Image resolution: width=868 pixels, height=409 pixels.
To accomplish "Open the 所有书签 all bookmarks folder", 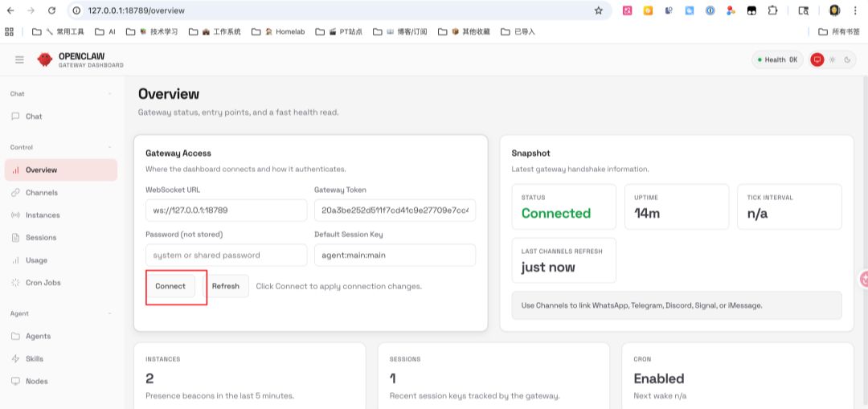I will (x=839, y=31).
